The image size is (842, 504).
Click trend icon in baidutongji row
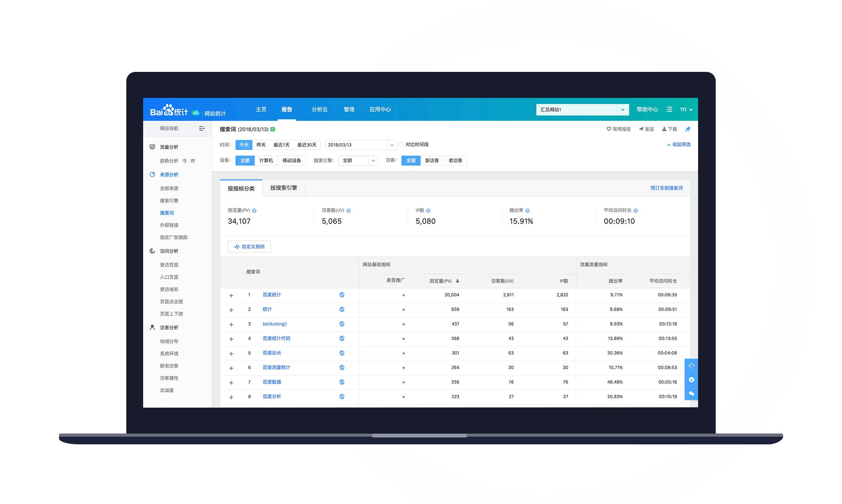pos(342,324)
